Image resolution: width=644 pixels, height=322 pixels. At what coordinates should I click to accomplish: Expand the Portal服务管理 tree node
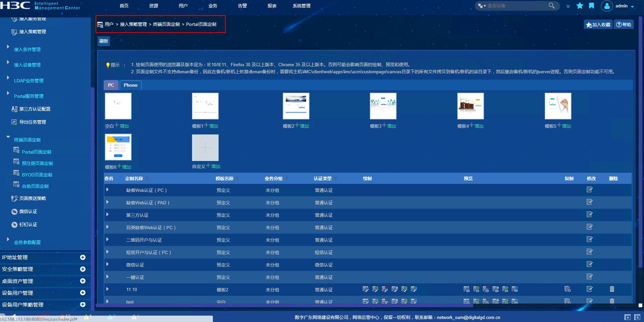[x=8, y=93]
